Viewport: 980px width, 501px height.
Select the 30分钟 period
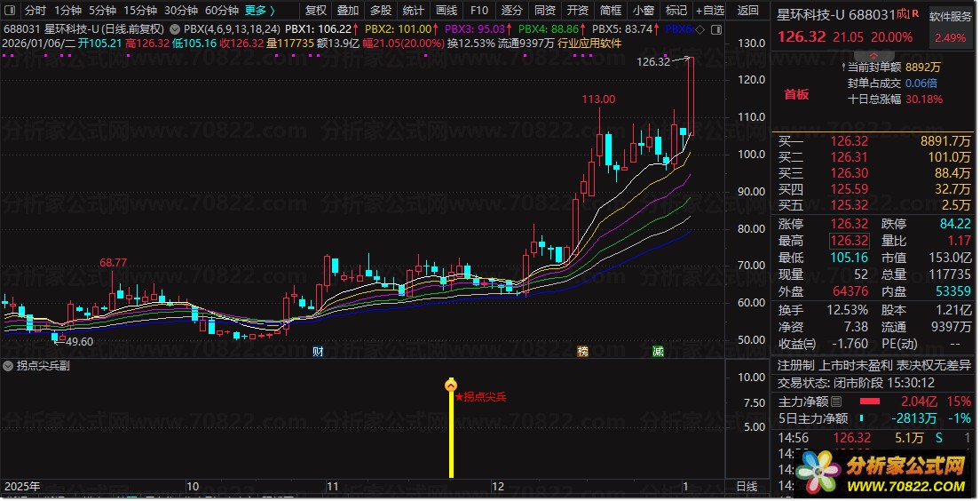180,11
